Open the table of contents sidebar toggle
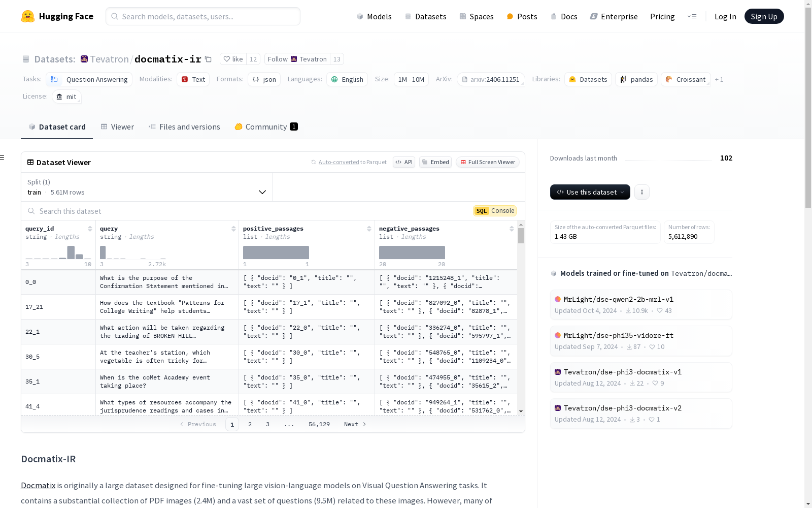 coord(2,157)
